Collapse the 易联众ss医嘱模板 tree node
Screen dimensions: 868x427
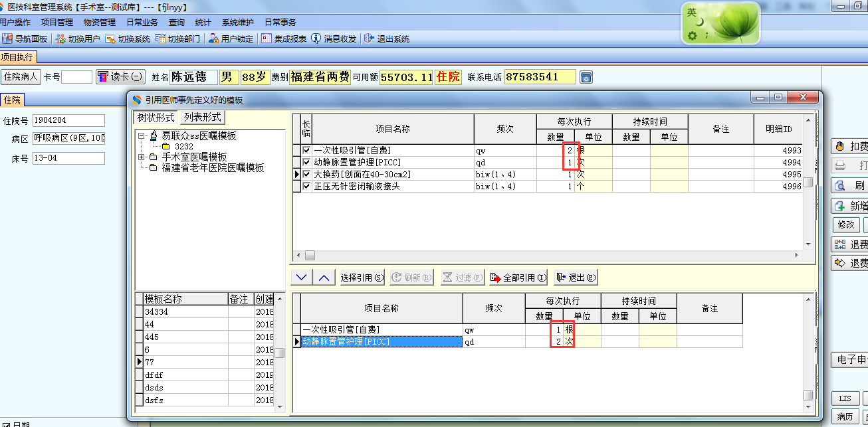click(x=141, y=135)
